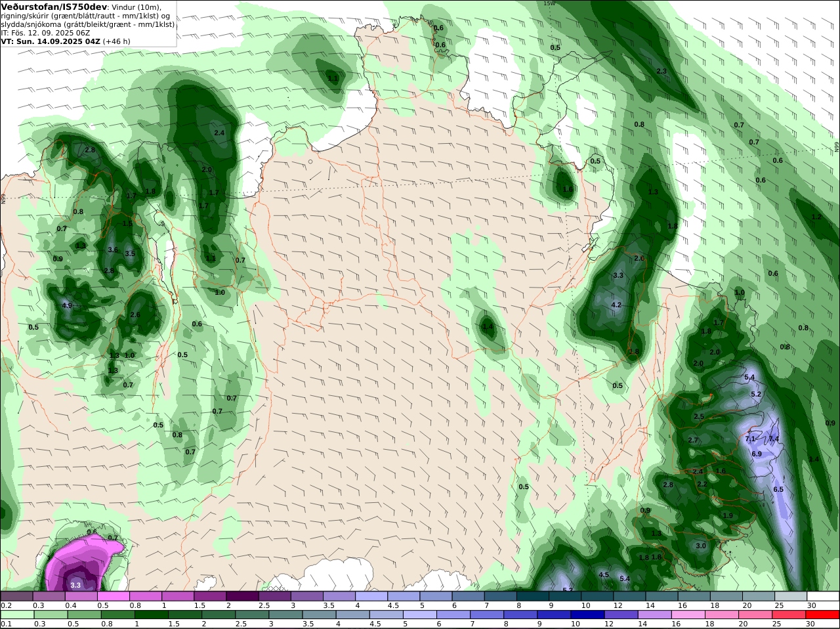
Task: Click the '4.2' precipitation value
Action: coord(616,305)
